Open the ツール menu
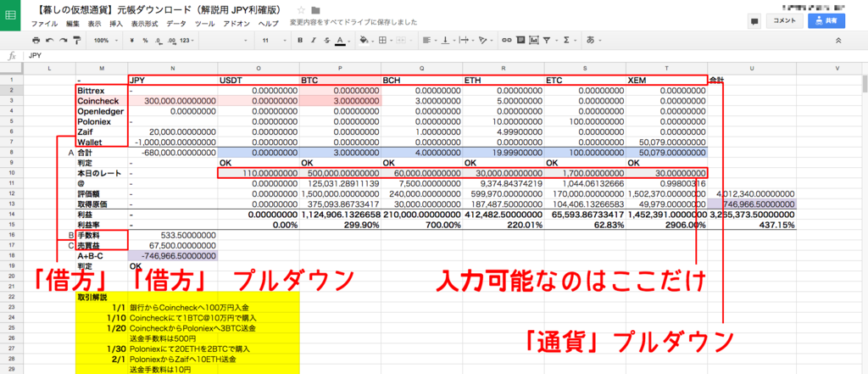The height and width of the screenshot is (374, 868). 205,24
